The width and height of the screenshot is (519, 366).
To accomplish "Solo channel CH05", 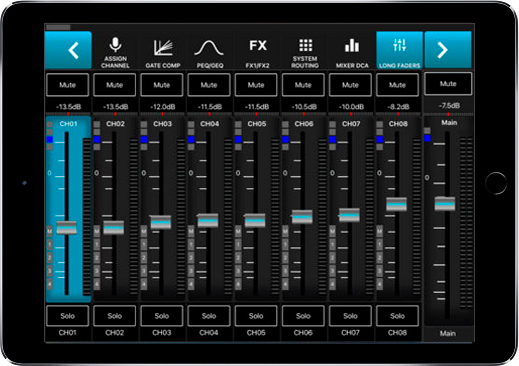I will pyautogui.click(x=256, y=316).
